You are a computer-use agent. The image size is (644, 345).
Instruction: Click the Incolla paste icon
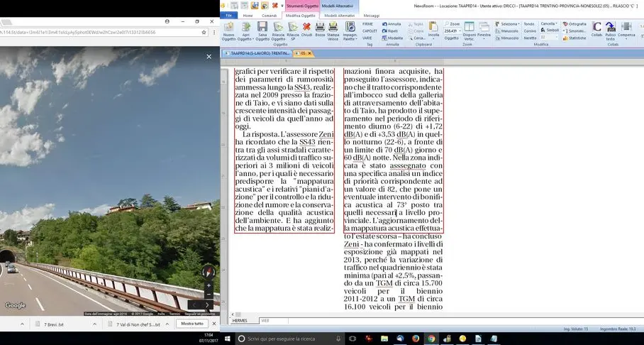(x=433, y=30)
